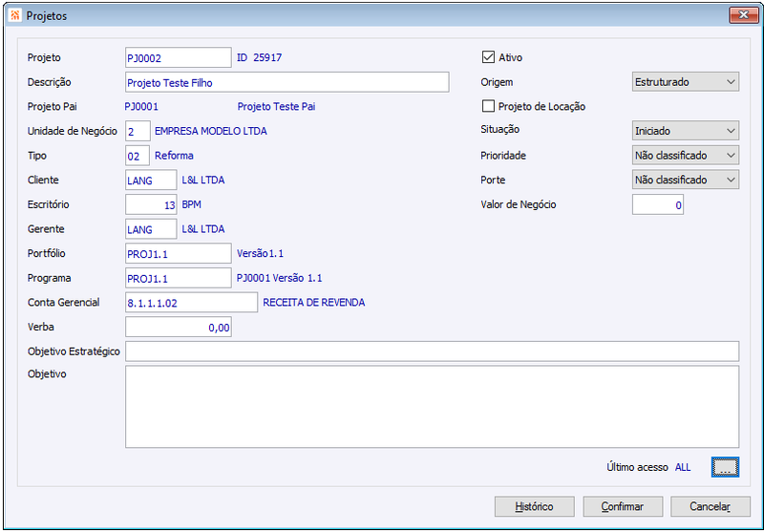The image size is (764, 532).
Task: Click the Confirmar button
Action: click(x=623, y=506)
